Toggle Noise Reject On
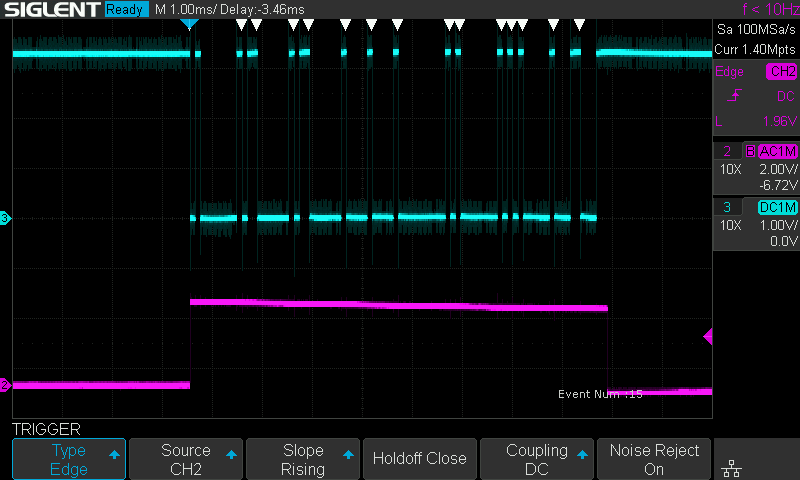Image resolution: width=800 pixels, height=480 pixels. pos(654,459)
